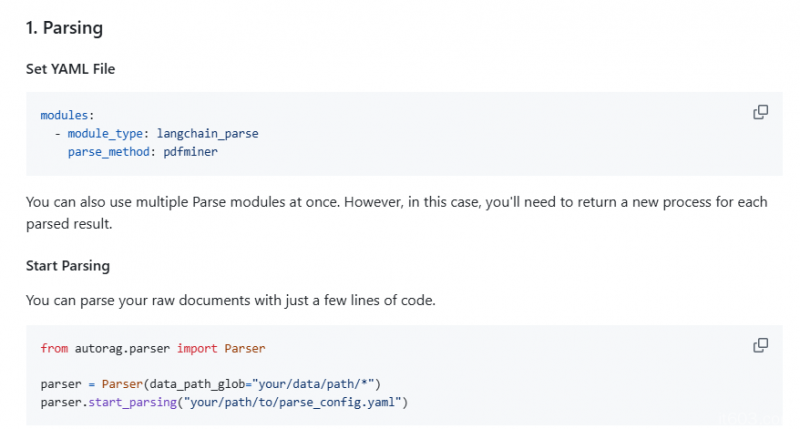Place cursor on 'langchain_parse' value

(x=207, y=133)
